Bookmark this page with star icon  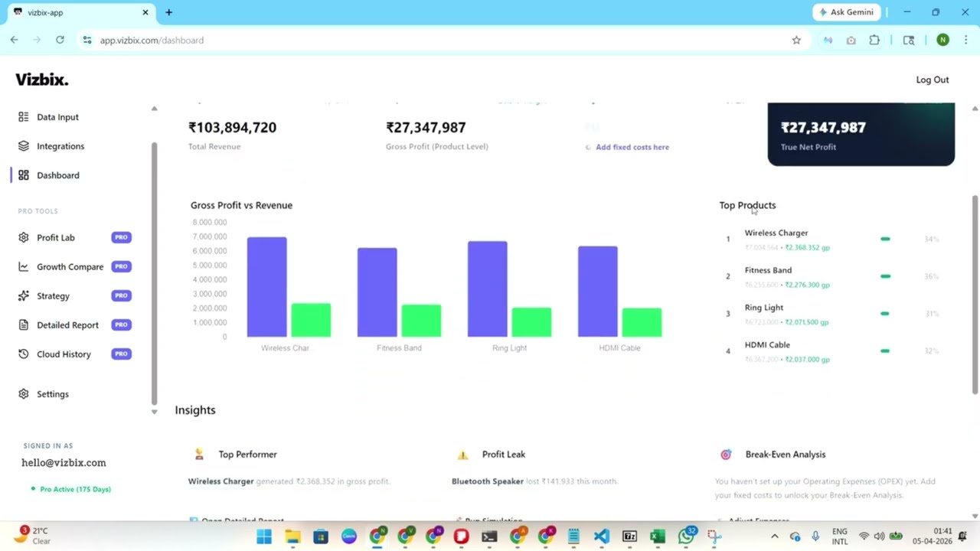pos(796,41)
